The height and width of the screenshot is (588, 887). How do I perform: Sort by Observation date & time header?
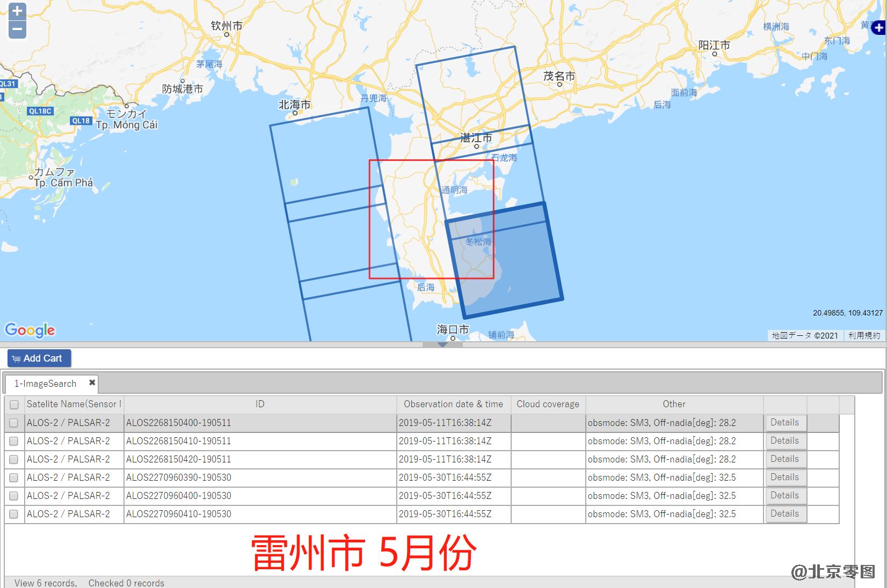[453, 404]
